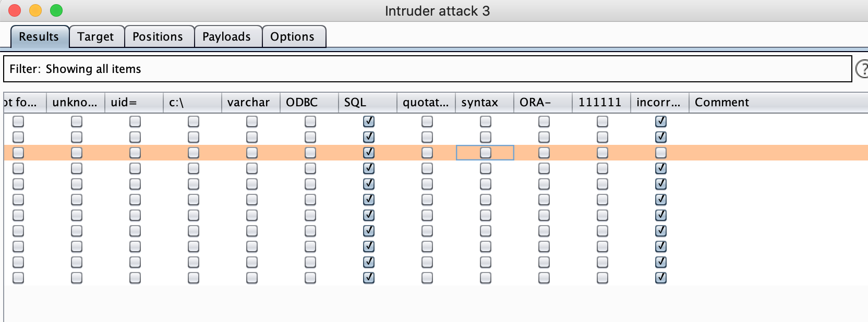Toggle SQL checkbox in highlighted orange row
The image size is (868, 322).
pyautogui.click(x=369, y=153)
